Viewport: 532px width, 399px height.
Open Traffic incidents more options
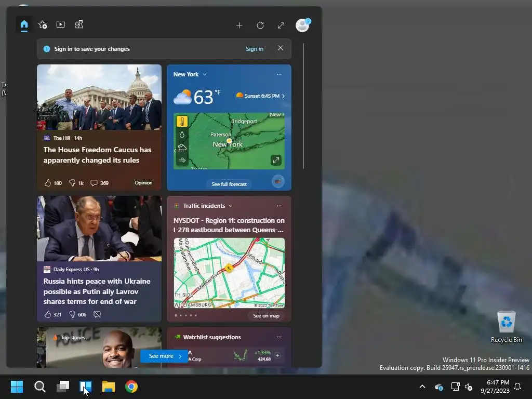(x=279, y=206)
